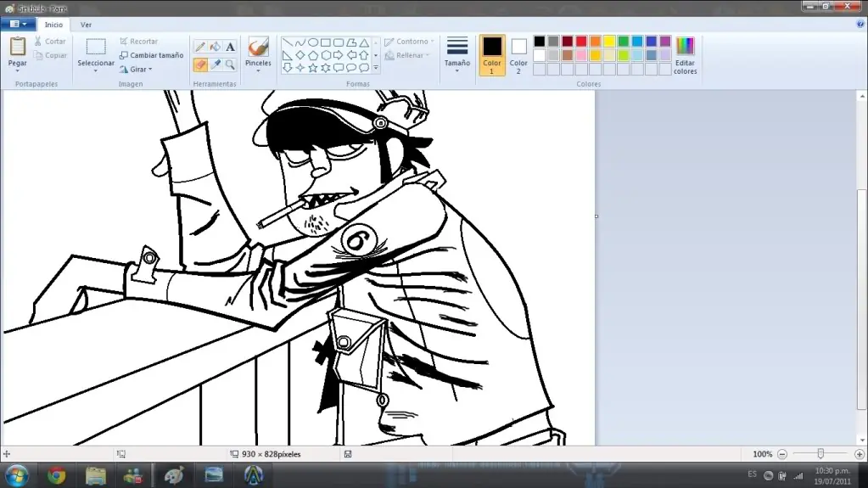Expand the Pinceles brushes dropdown
The height and width of the screenshot is (488, 868).
(258, 70)
